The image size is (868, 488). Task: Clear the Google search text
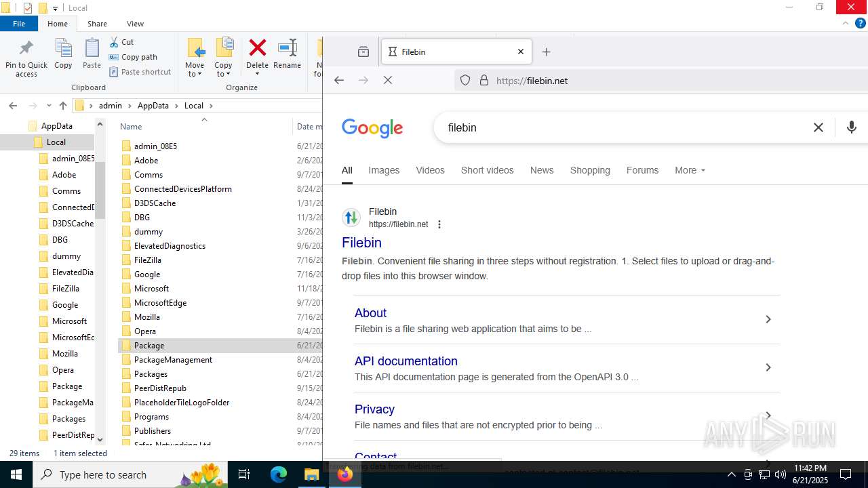pos(818,127)
